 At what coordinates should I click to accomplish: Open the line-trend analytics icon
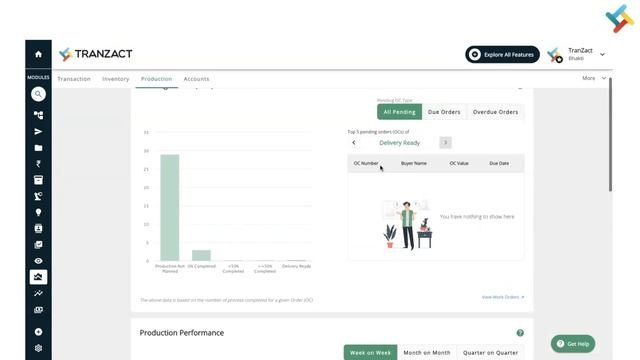(x=38, y=293)
